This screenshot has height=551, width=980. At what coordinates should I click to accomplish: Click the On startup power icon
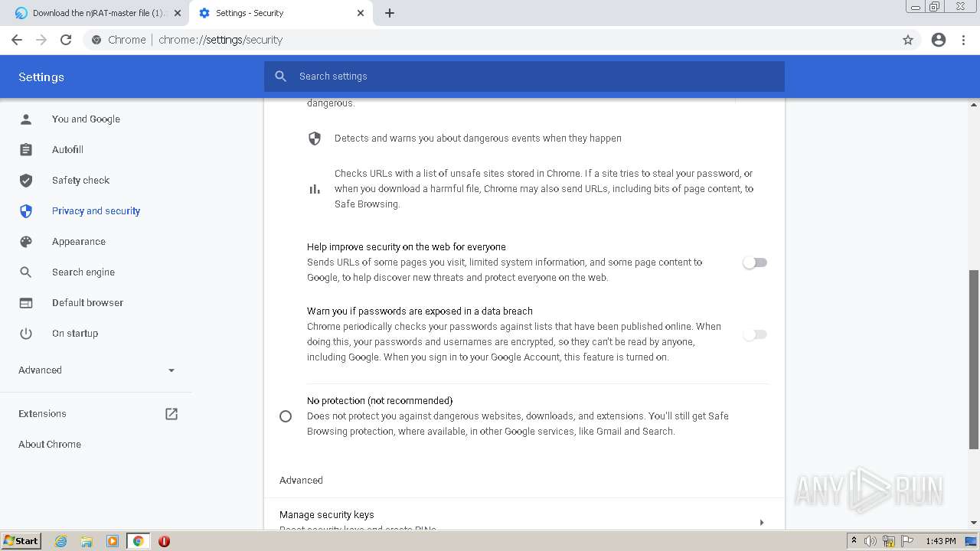pyautogui.click(x=26, y=333)
